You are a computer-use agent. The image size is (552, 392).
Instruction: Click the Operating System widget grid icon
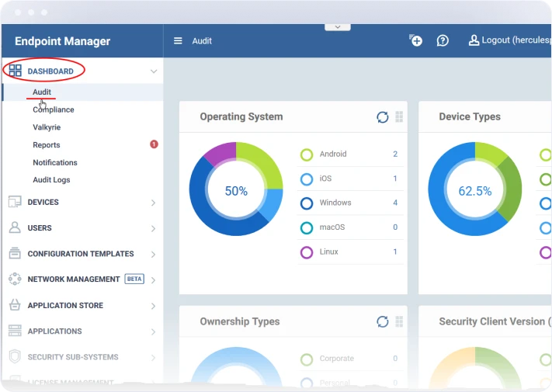coord(399,117)
